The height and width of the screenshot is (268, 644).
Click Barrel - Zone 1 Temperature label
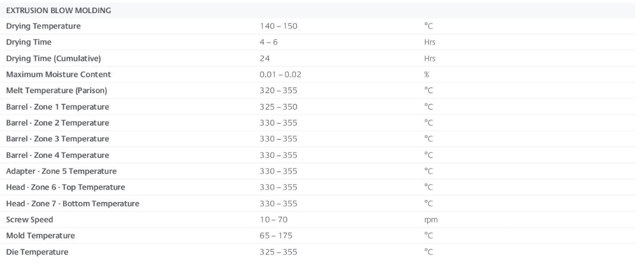pyautogui.click(x=58, y=107)
